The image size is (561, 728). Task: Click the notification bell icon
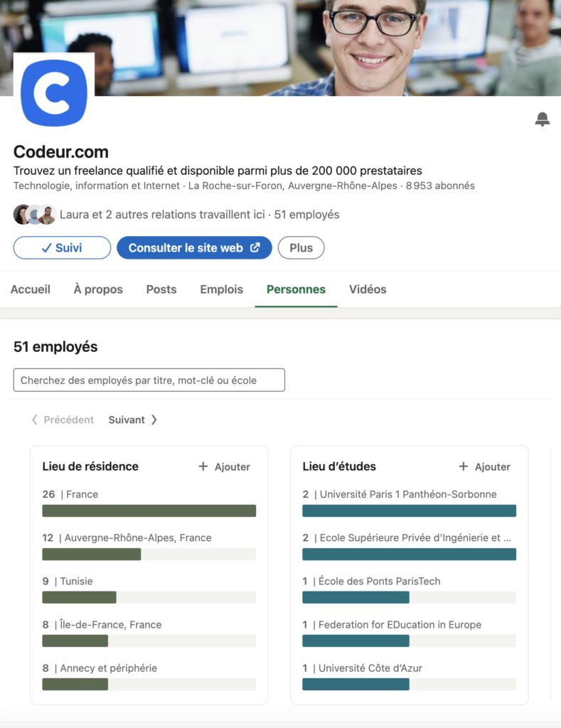tap(543, 119)
